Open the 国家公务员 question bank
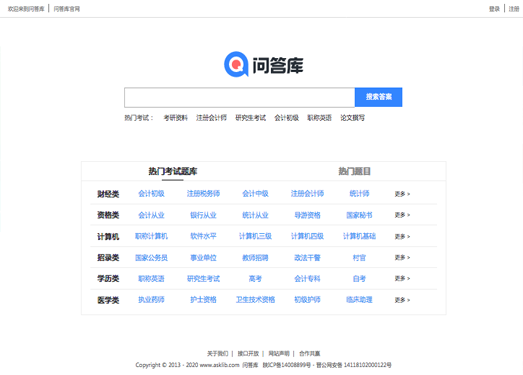The image size is (523, 375). [x=151, y=258]
